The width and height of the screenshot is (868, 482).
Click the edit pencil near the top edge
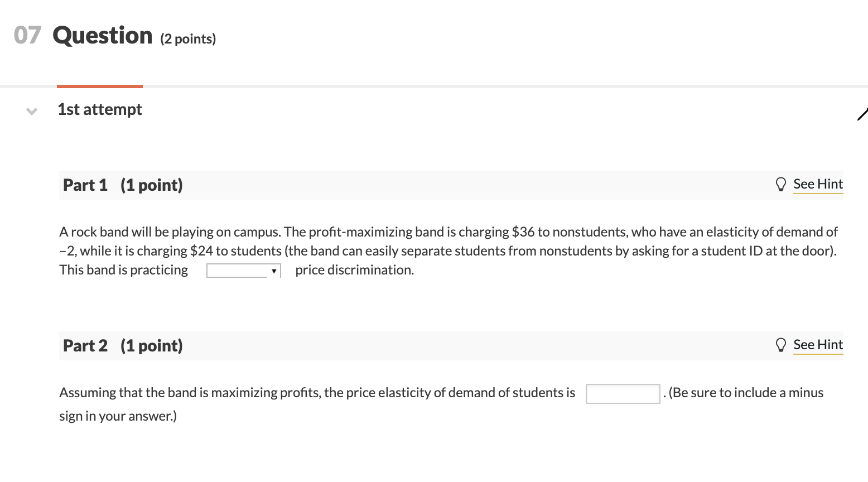coord(863,114)
